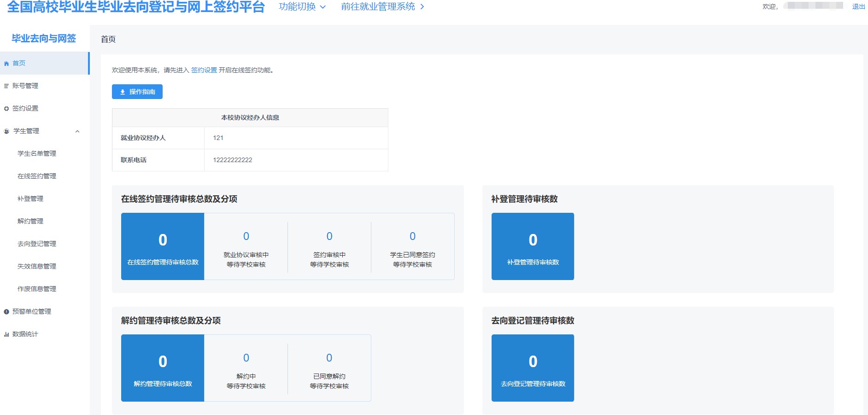This screenshot has height=415, width=868.
Task: Click the list icon beside 账号管理
Action: (x=6, y=86)
